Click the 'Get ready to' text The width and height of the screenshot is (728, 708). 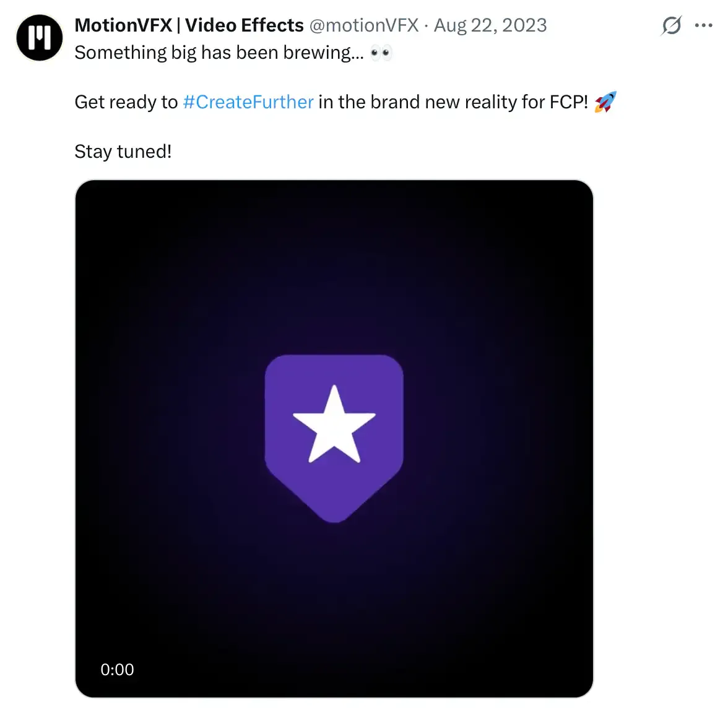click(x=126, y=102)
